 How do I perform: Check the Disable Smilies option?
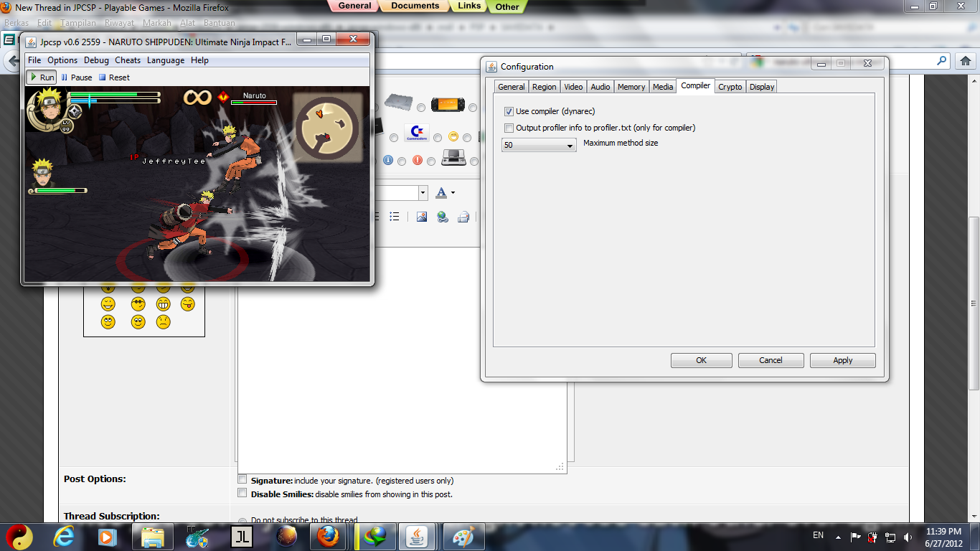[242, 494]
